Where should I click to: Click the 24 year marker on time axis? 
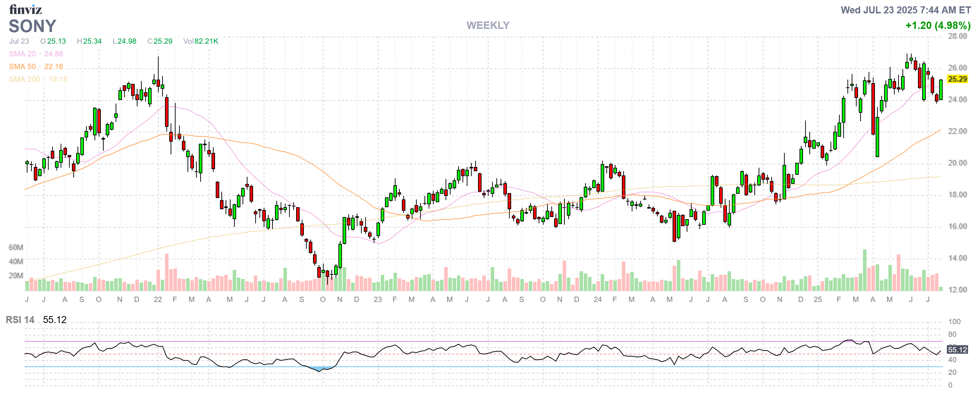click(597, 299)
